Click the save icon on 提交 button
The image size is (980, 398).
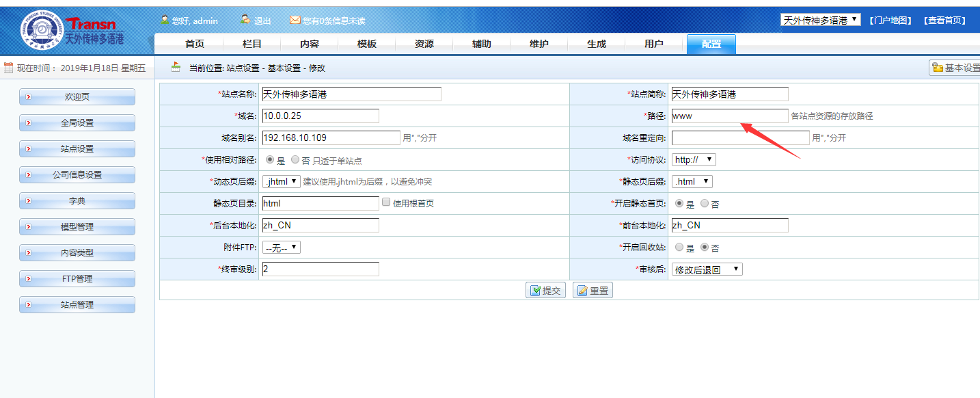tap(535, 291)
